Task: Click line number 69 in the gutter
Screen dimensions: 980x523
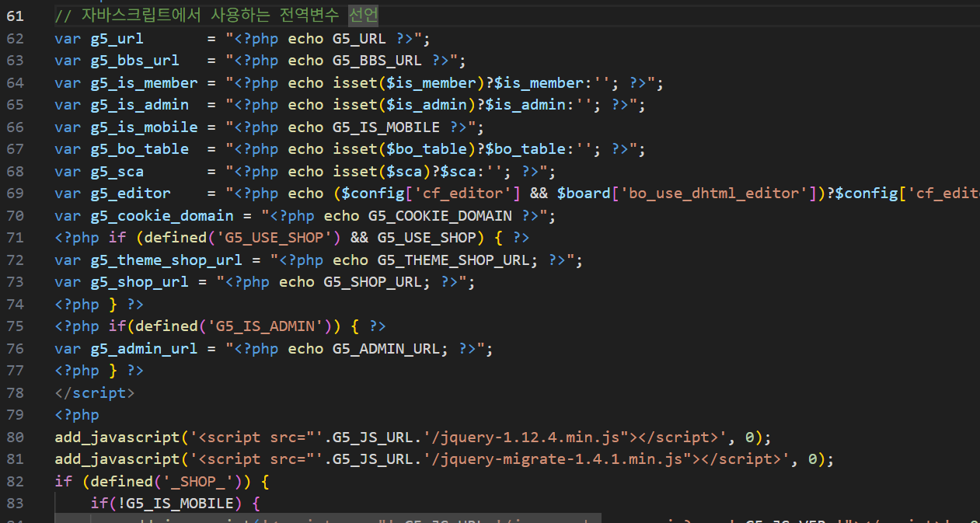Action: [x=15, y=193]
